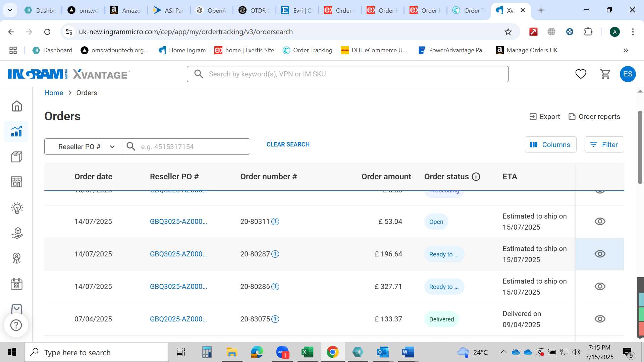Open the Manage Orders UK bookmark
The image size is (644, 362).
527,50
